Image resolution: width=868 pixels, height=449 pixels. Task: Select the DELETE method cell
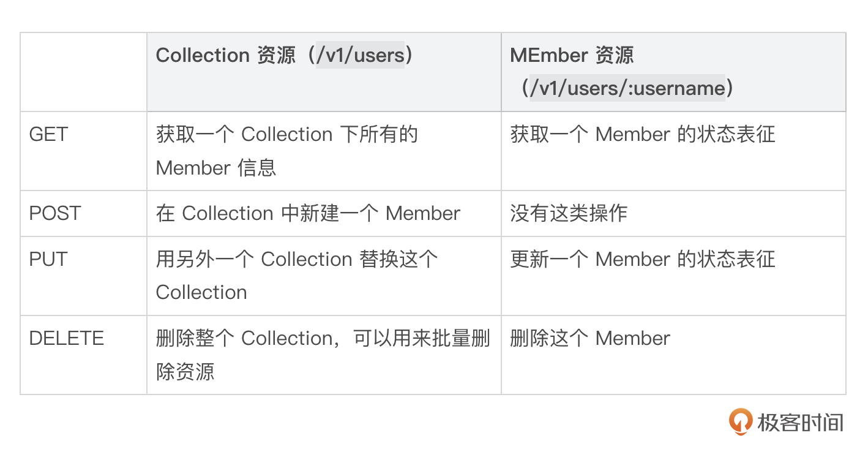tap(67, 338)
